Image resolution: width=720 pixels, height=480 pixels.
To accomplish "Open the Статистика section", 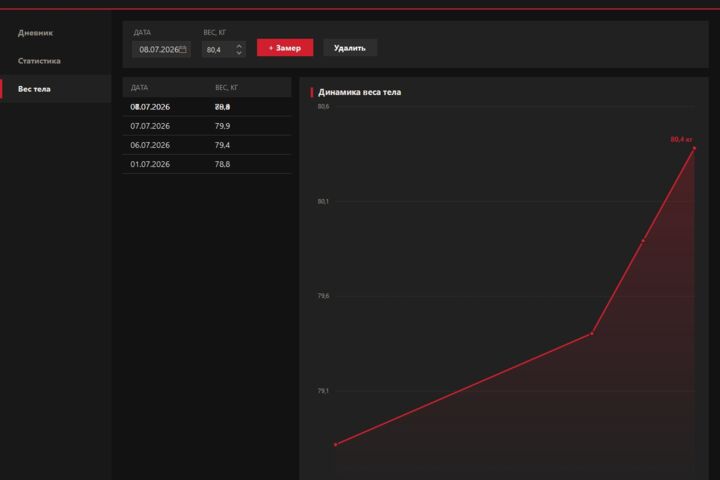I will 39,61.
